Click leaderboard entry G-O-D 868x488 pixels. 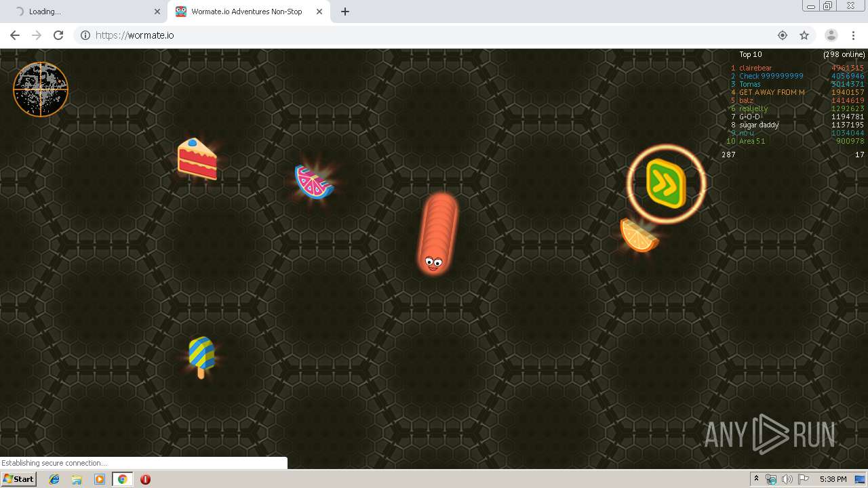[x=749, y=117]
